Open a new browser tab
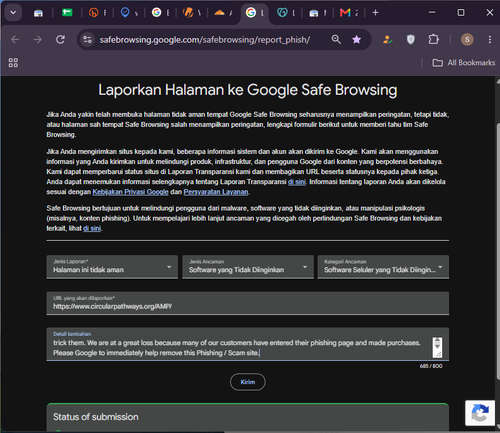Image resolution: width=500 pixels, height=433 pixels. [x=375, y=13]
